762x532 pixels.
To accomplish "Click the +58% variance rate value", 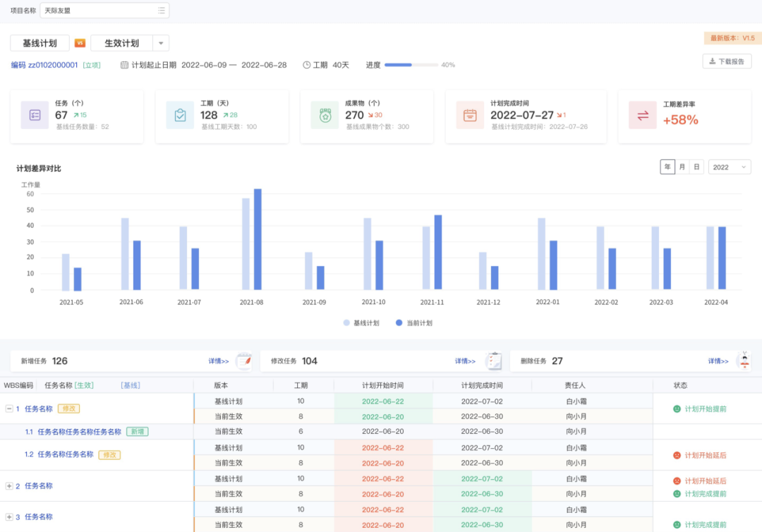I will tap(680, 120).
